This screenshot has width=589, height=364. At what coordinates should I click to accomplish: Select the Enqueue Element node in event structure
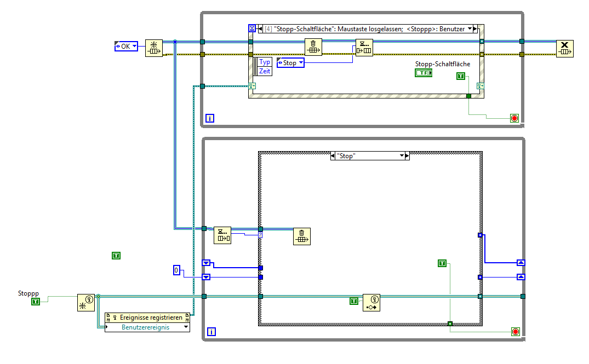coord(364,48)
